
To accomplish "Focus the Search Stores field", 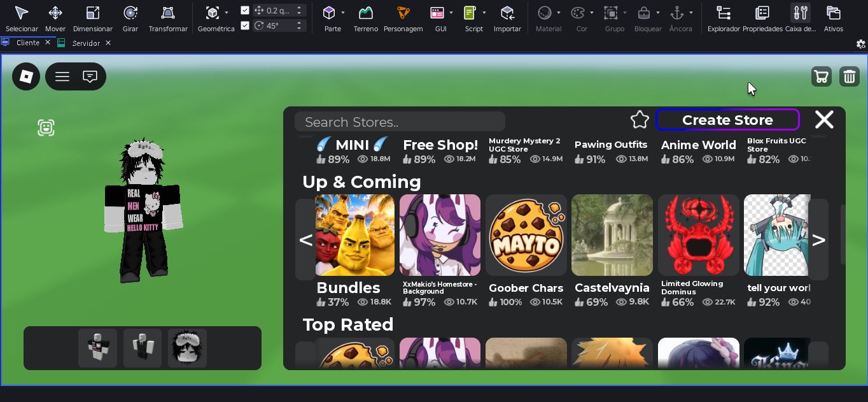I will [x=400, y=122].
